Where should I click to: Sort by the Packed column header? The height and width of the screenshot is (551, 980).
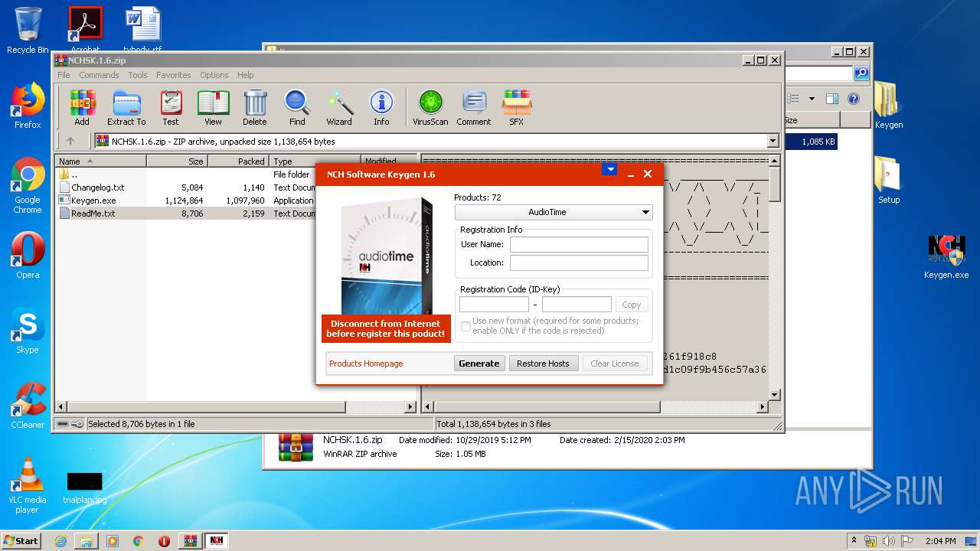[238, 161]
